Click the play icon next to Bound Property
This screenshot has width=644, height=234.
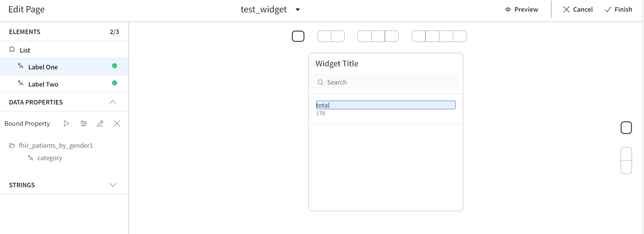click(66, 123)
